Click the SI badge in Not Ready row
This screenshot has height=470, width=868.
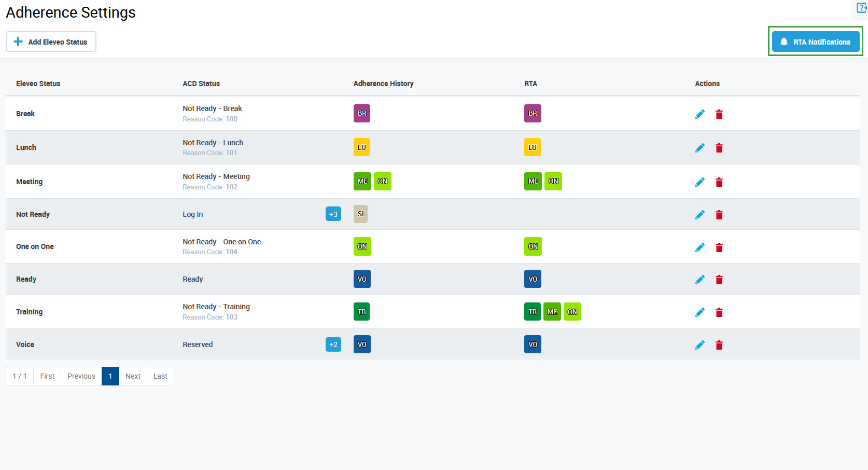[x=360, y=214]
